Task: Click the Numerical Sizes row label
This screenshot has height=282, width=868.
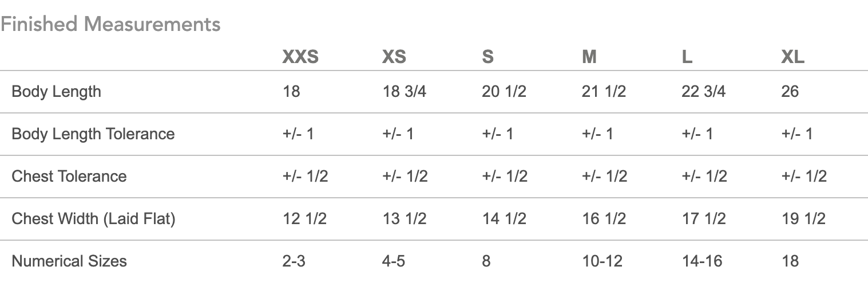Action: coord(69,261)
